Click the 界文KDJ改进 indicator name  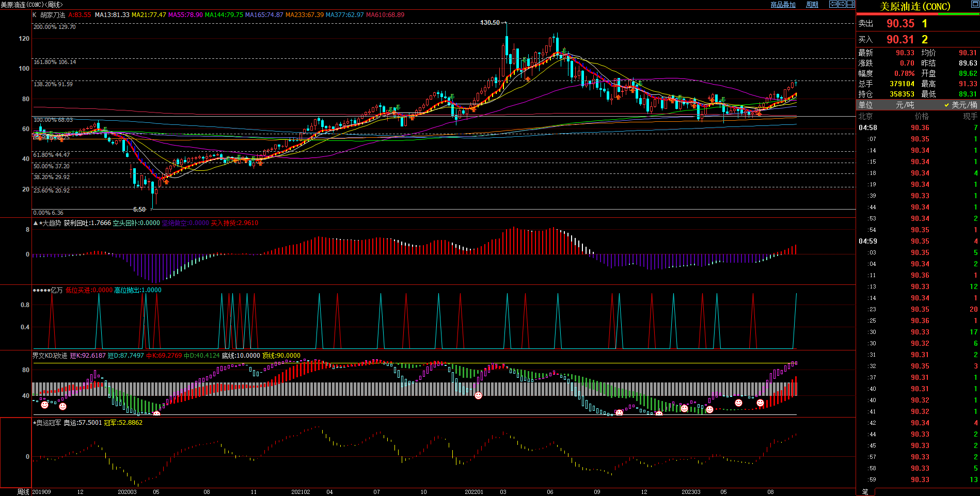tap(50, 356)
